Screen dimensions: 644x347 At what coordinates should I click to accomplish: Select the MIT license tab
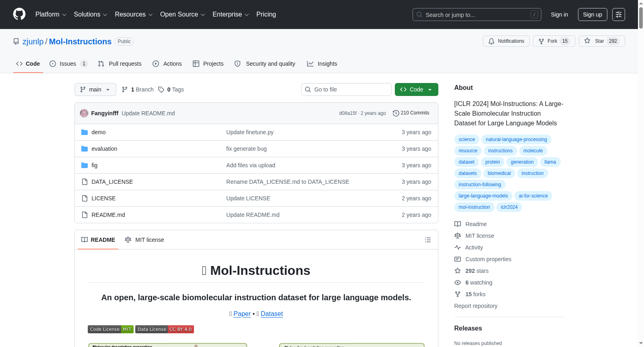(x=144, y=240)
